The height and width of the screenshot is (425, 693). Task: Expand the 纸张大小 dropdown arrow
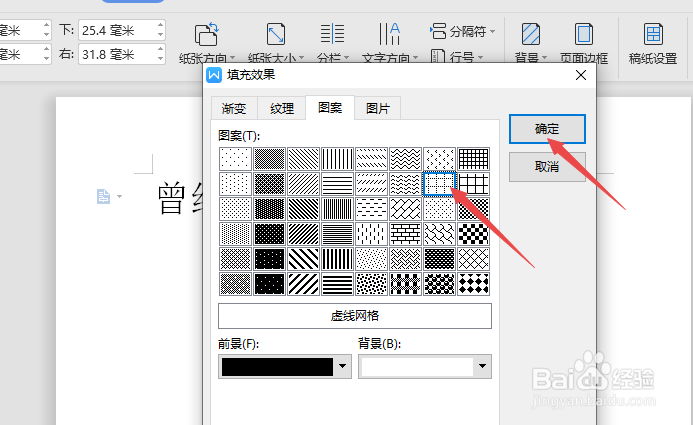pyautogui.click(x=301, y=58)
